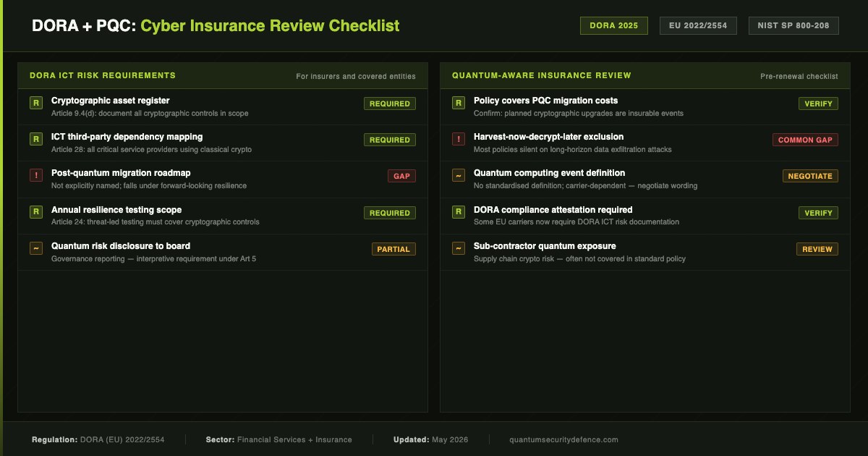Select the DORA 2025 tag
The height and width of the screenshot is (456, 868).
coord(614,25)
